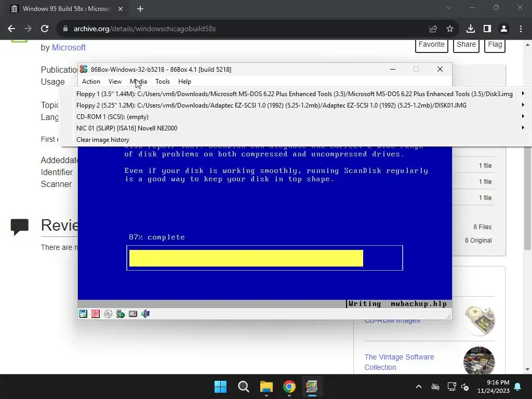Click the Vintage Software Collection thumbnail
The width and height of the screenshot is (532, 399).
[479, 361]
